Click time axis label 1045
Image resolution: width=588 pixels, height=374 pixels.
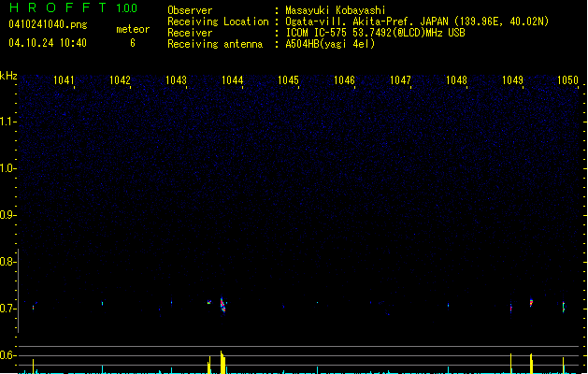pyautogui.click(x=288, y=80)
